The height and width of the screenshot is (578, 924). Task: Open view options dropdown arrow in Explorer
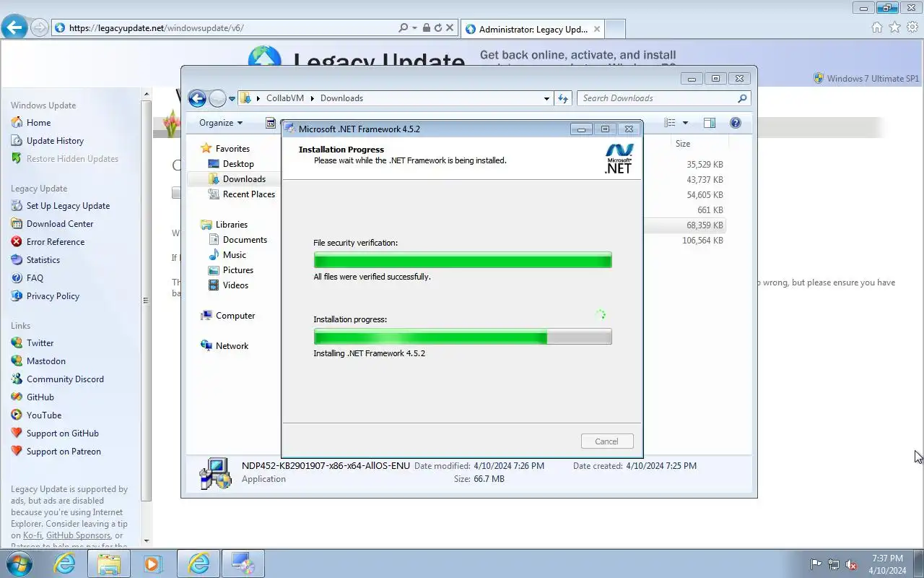point(685,123)
